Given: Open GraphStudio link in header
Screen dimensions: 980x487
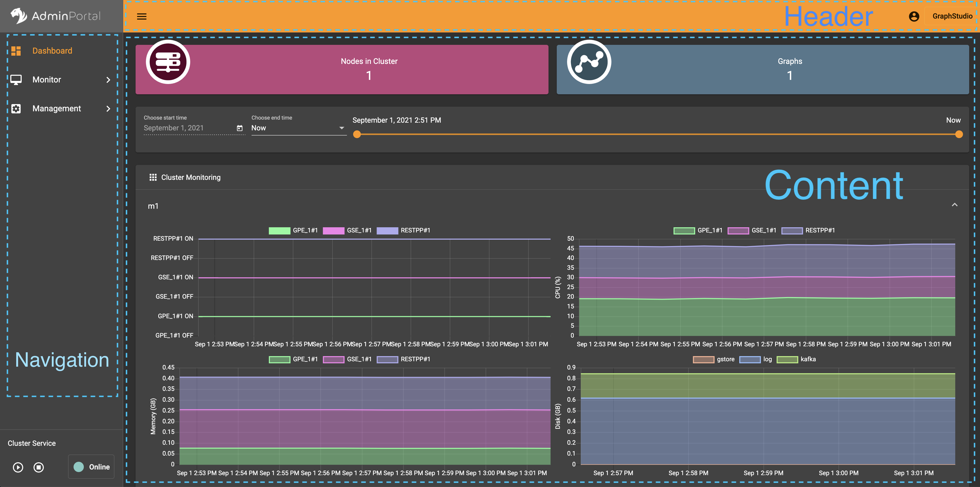Looking at the screenshot, I should tap(952, 16).
